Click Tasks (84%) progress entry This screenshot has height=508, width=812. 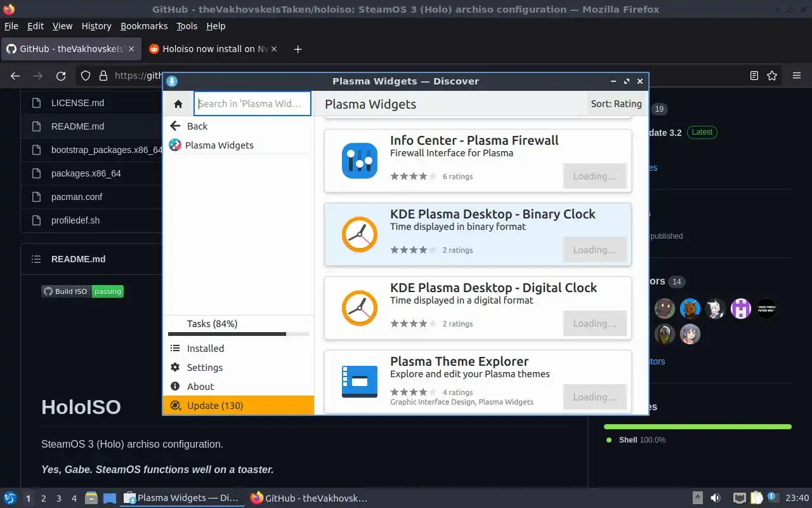(x=238, y=324)
